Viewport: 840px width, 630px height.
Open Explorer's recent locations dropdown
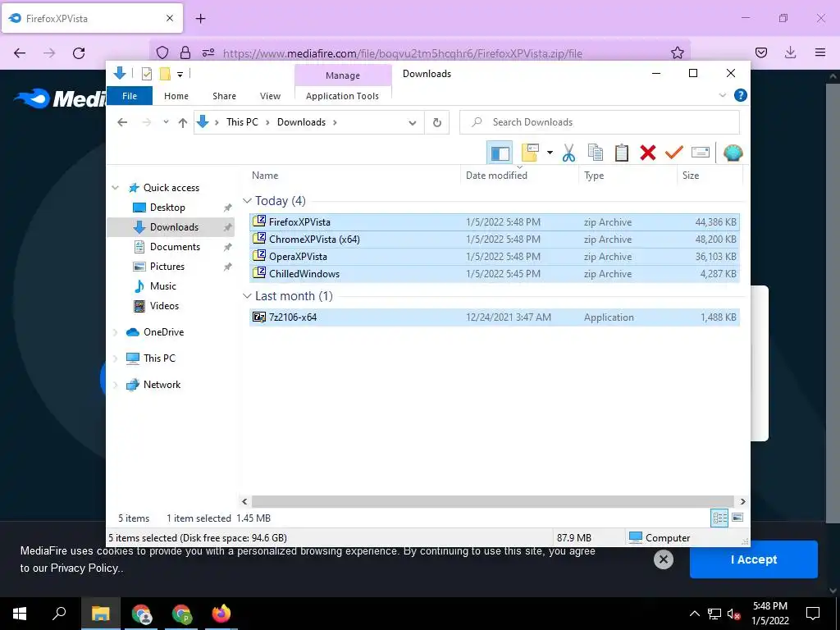[x=166, y=122]
